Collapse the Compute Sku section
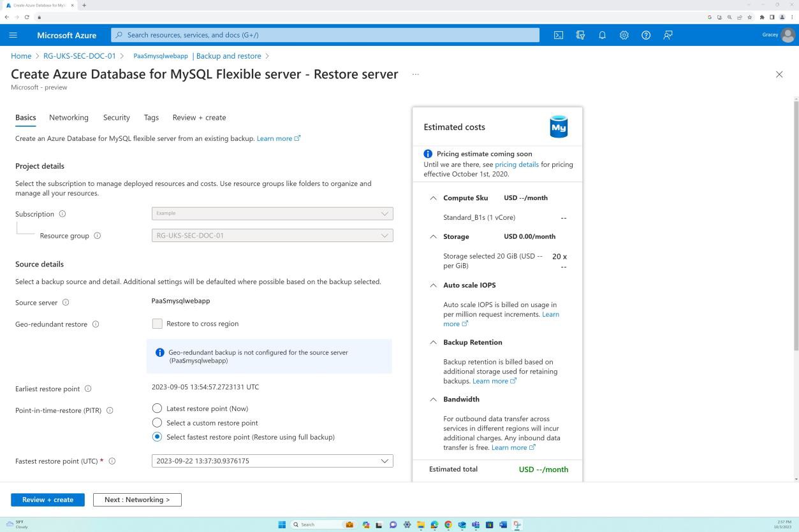The image size is (799, 532). pos(433,198)
